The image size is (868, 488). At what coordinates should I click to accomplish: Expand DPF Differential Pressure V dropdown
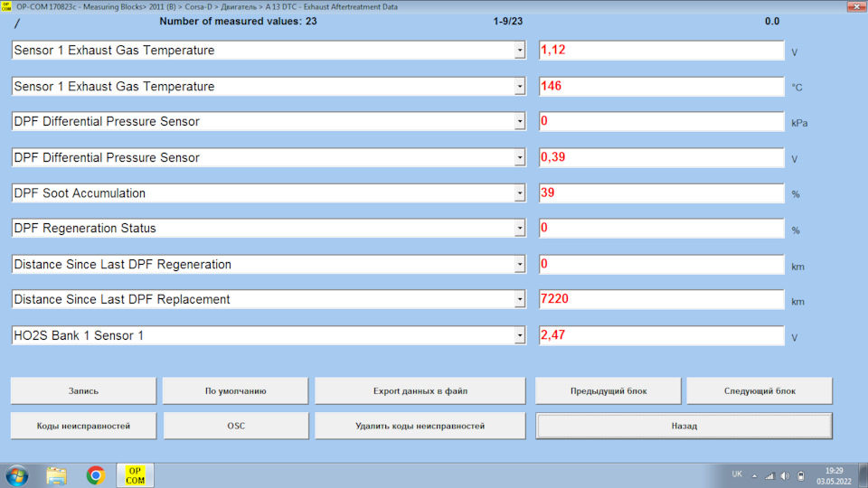[x=519, y=157]
